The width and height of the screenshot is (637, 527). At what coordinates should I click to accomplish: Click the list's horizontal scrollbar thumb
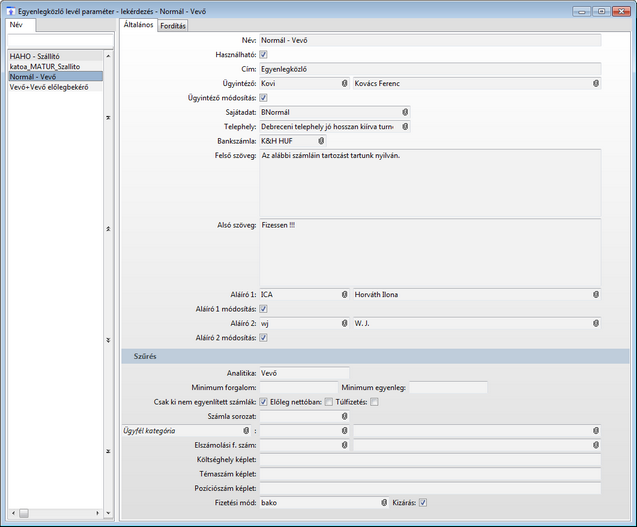click(x=24, y=514)
